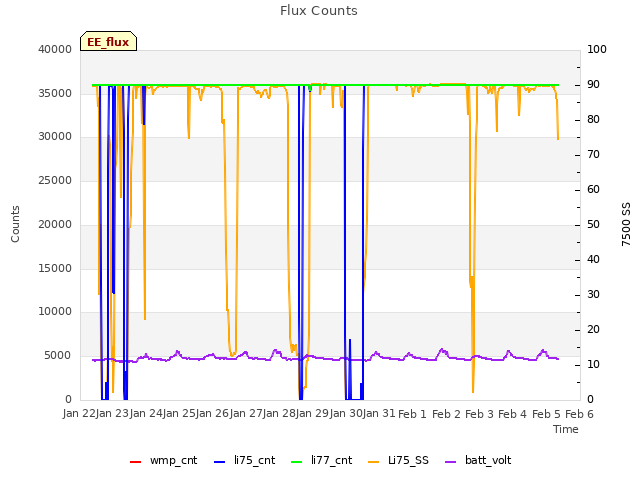This screenshot has width=640, height=480.
Task: Click the 90 right axis value
Action: 593,84
